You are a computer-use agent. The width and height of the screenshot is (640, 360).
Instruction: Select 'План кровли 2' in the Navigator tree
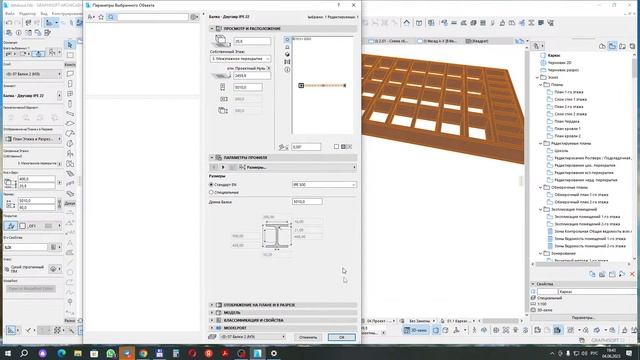(x=567, y=136)
